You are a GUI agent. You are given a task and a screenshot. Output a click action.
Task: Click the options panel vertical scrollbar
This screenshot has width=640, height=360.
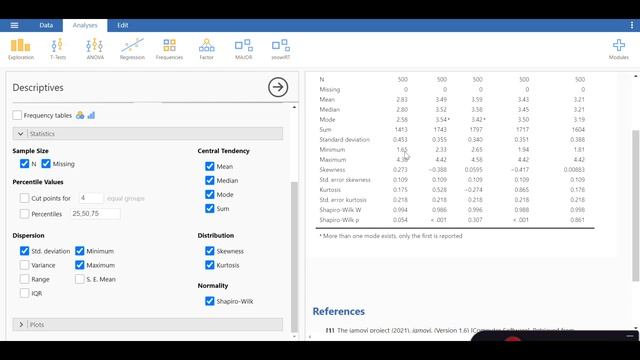(x=294, y=256)
